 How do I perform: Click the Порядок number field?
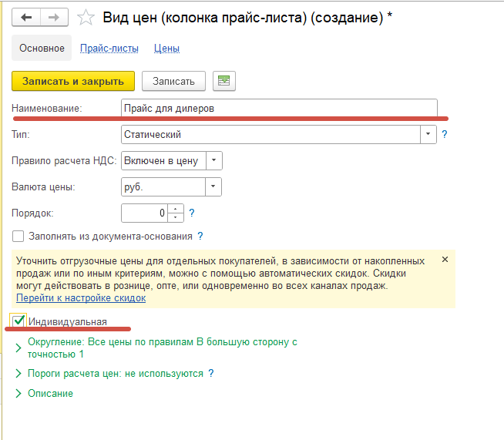click(x=144, y=213)
